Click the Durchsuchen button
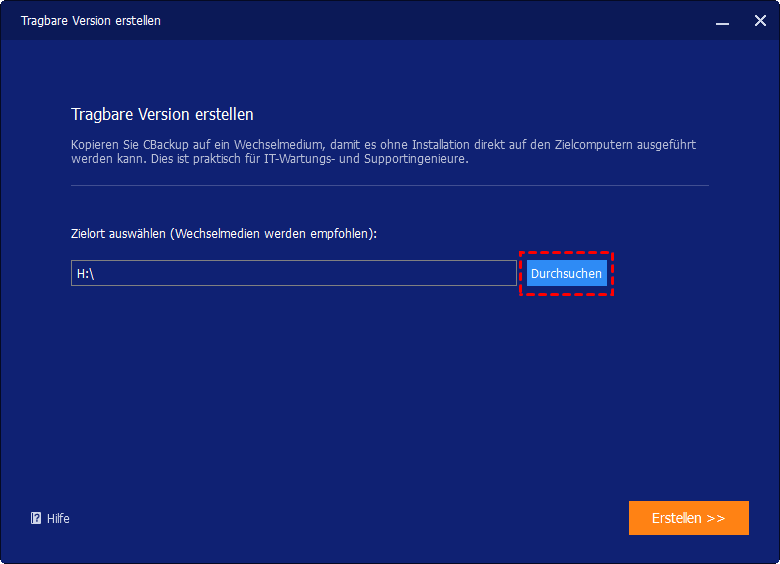Screen dimensions: 780x564 point(566,273)
